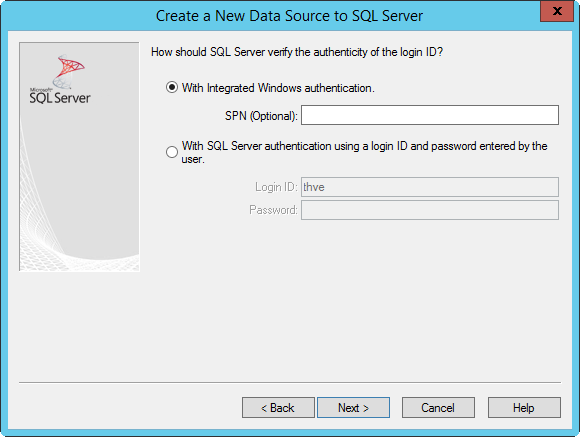580x437 pixels.
Task: Click the Login ID label
Action: [x=276, y=187]
